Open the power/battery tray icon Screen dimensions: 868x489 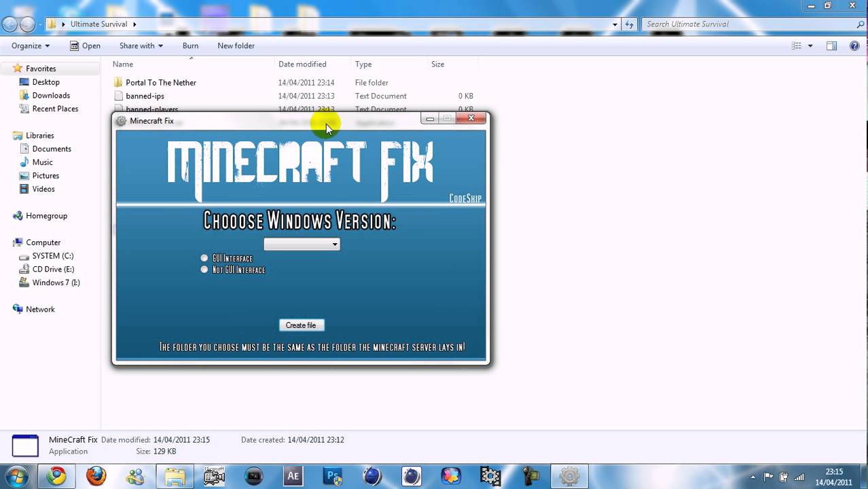[784, 477]
